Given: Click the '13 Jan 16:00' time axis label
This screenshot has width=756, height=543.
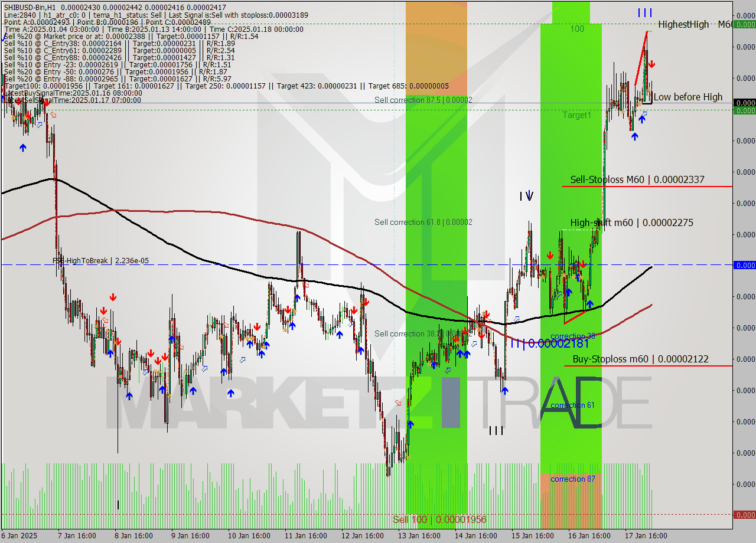Looking at the screenshot, I should tap(419, 536).
